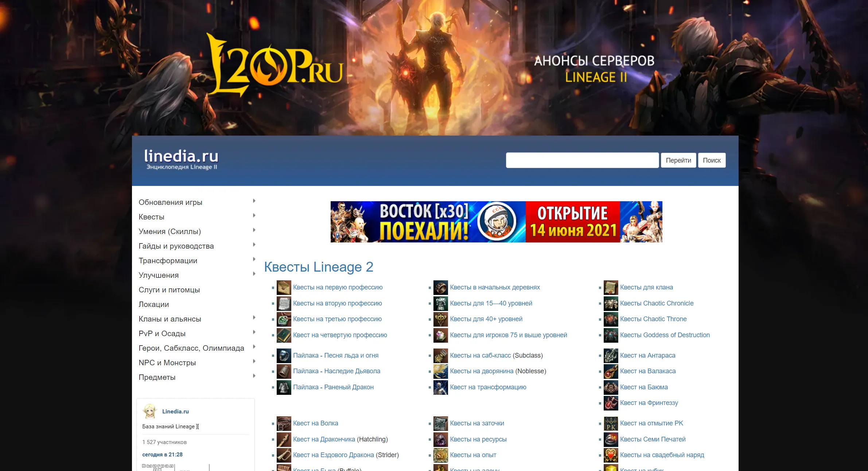Click the icon beside Квест на Антараса
The height and width of the screenshot is (471, 868).
611,355
